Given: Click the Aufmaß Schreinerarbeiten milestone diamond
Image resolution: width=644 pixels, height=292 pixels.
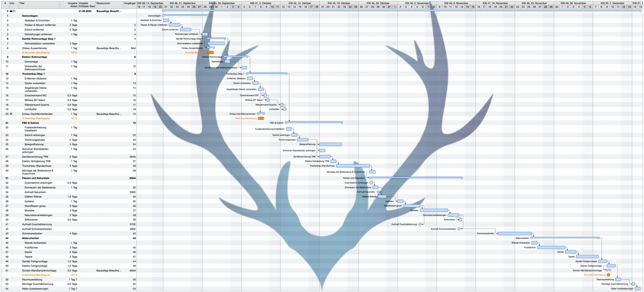Looking at the screenshot, I should [459, 229].
